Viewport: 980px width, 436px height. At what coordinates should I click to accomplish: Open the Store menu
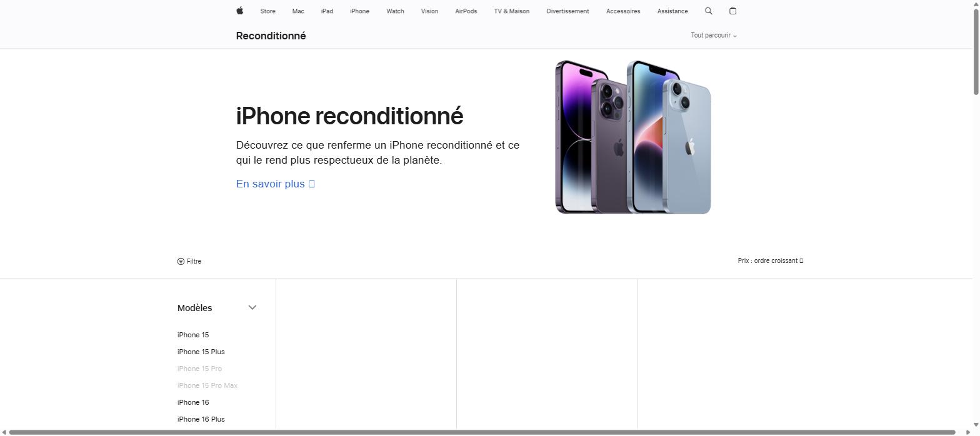tap(267, 11)
